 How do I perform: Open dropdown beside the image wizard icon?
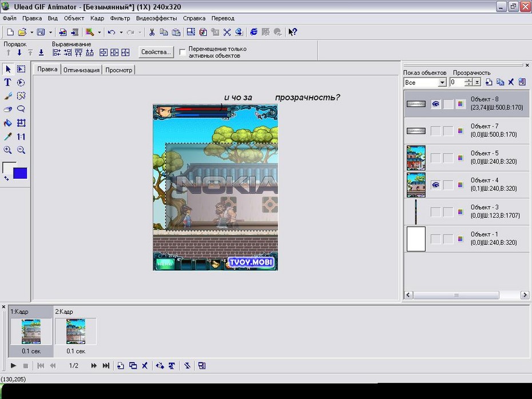click(x=100, y=33)
